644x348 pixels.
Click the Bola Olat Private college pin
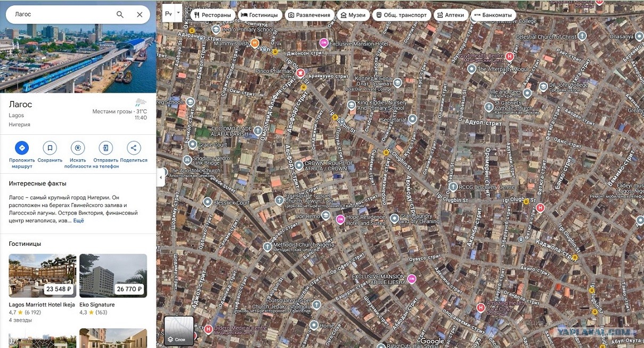pos(397,83)
